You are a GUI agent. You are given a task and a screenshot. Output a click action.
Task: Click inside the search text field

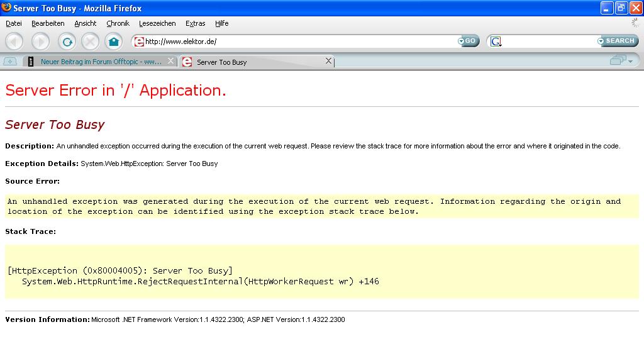[x=549, y=42]
